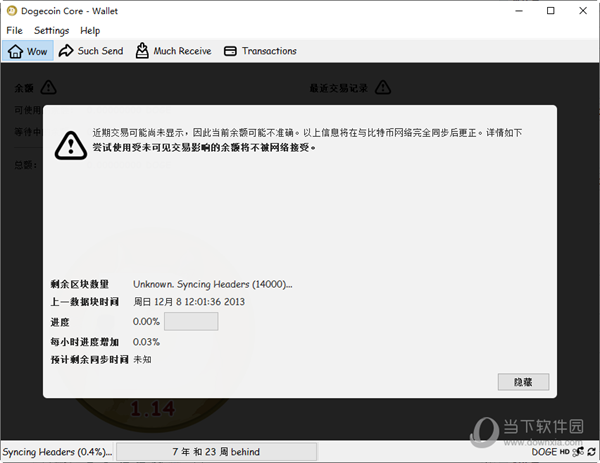This screenshot has height=463, width=600.
Task: Open the Transactions tab
Action: click(x=260, y=51)
